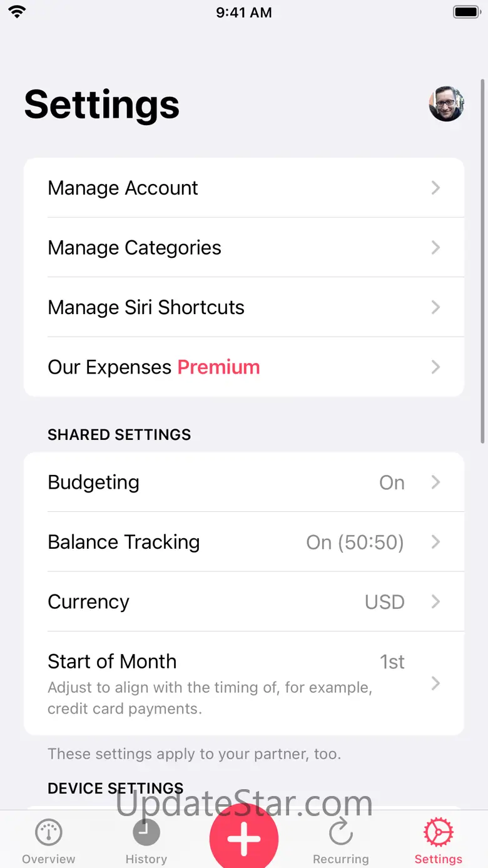
Task: Open the History clock icon
Action: (x=146, y=833)
